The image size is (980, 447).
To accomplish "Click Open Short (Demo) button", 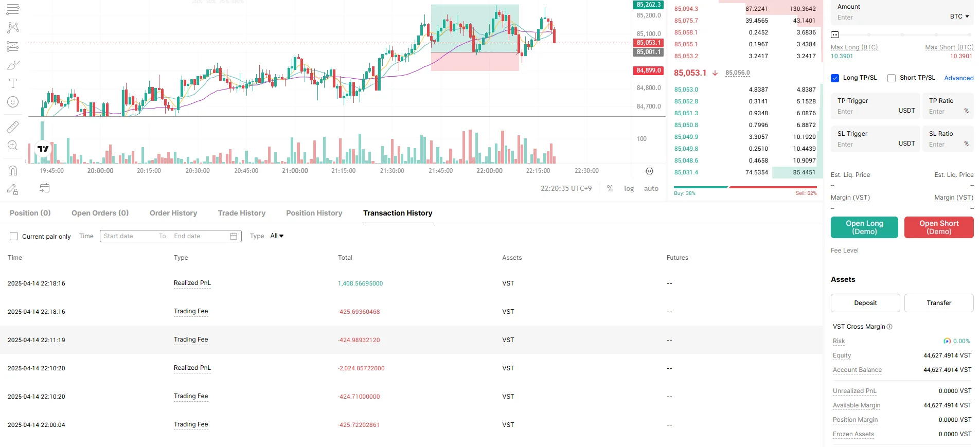I will coord(939,227).
